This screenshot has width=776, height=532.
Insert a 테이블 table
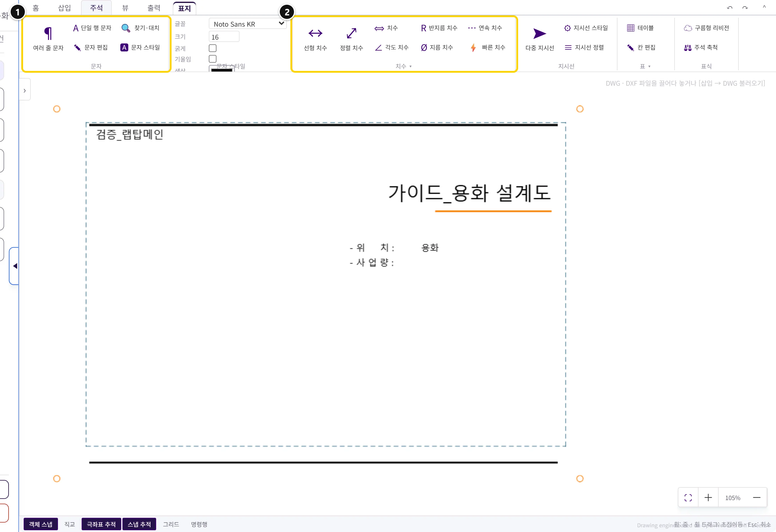tap(640, 28)
